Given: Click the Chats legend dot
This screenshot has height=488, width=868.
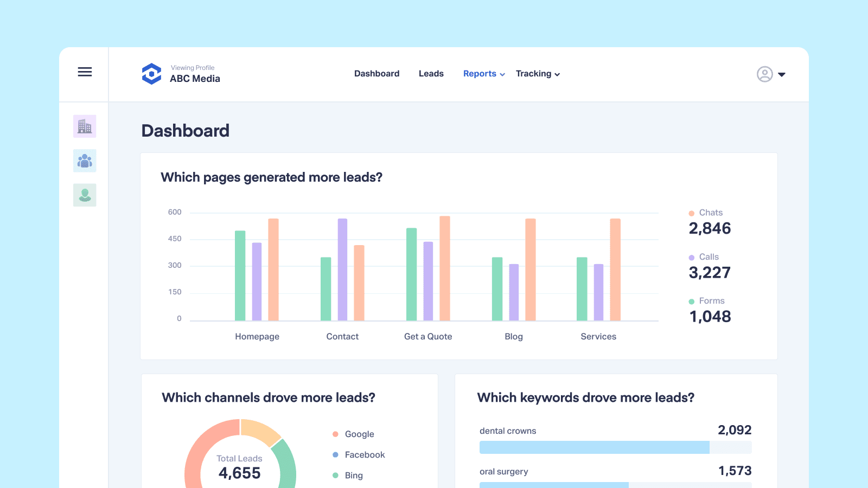Looking at the screenshot, I should (x=691, y=213).
